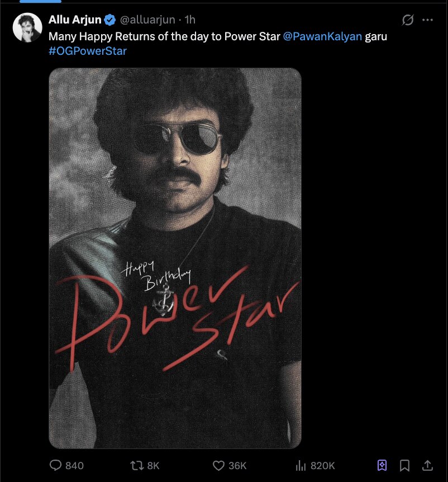
Task: Repost the tweet using the retweet icon
Action: pyautogui.click(x=137, y=465)
